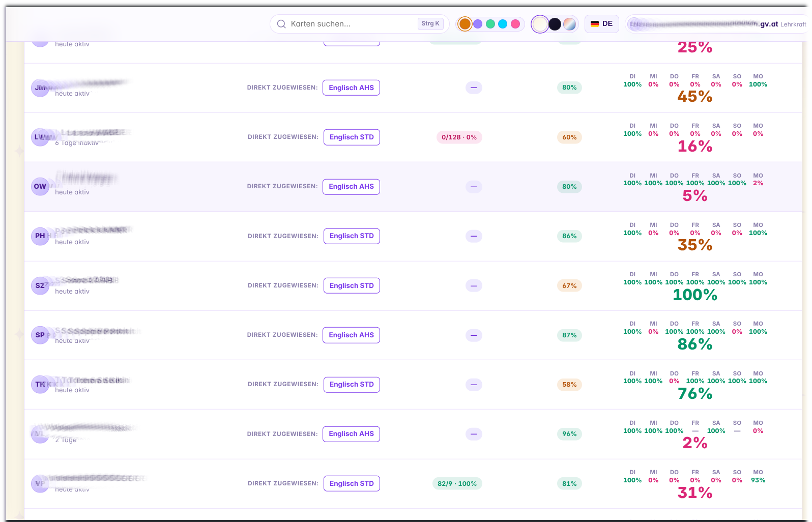This screenshot has height=522, width=812.
Task: Click the 'Strg K' shortcut badge
Action: point(430,23)
